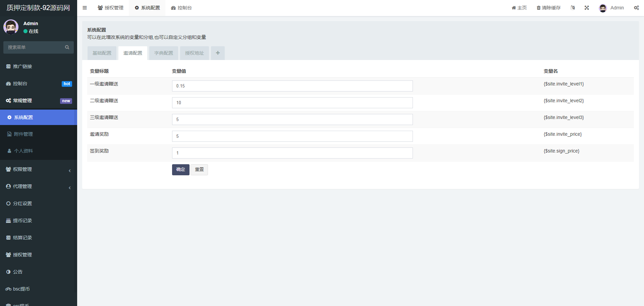Viewport: 644px width, 306px height.
Task: Click the 一级邀请赠送 value input field
Action: pyautogui.click(x=292, y=86)
